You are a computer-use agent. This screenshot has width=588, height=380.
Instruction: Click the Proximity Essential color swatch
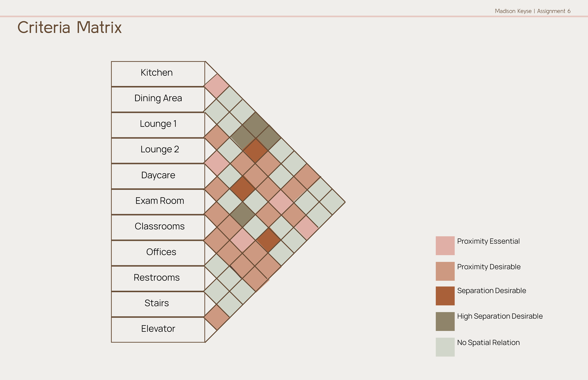coord(445,246)
